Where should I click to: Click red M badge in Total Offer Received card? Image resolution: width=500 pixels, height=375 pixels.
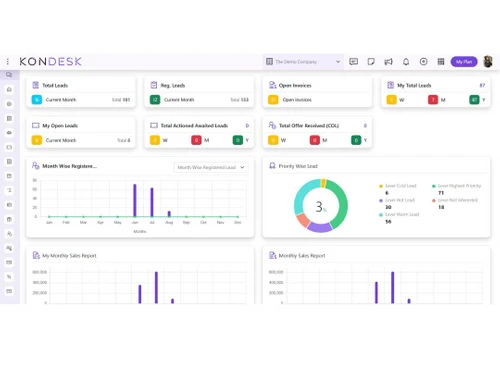[x=315, y=140]
